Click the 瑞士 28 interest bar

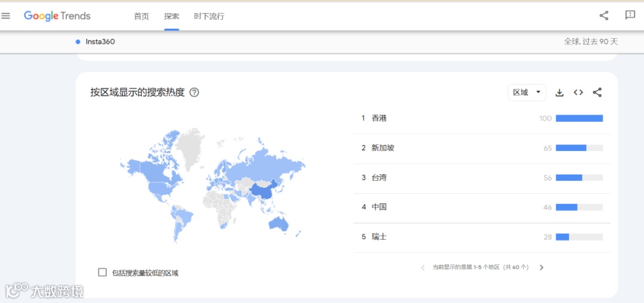coord(579,237)
